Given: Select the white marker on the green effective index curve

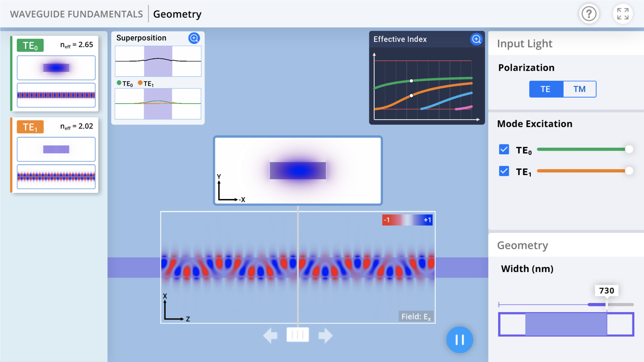Looking at the screenshot, I should 411,81.
